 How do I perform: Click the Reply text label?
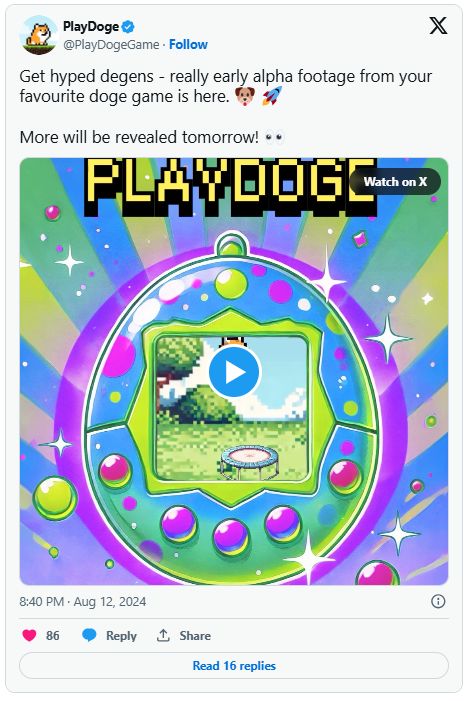click(121, 636)
